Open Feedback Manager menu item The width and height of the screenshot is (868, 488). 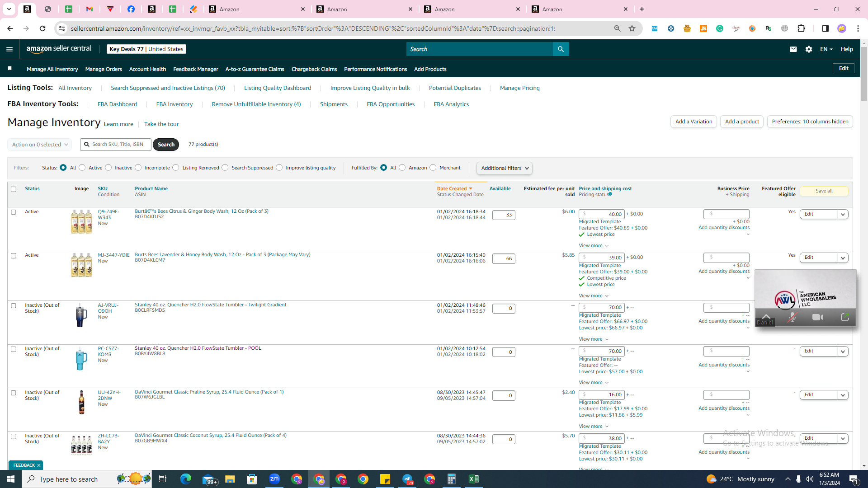[196, 69]
